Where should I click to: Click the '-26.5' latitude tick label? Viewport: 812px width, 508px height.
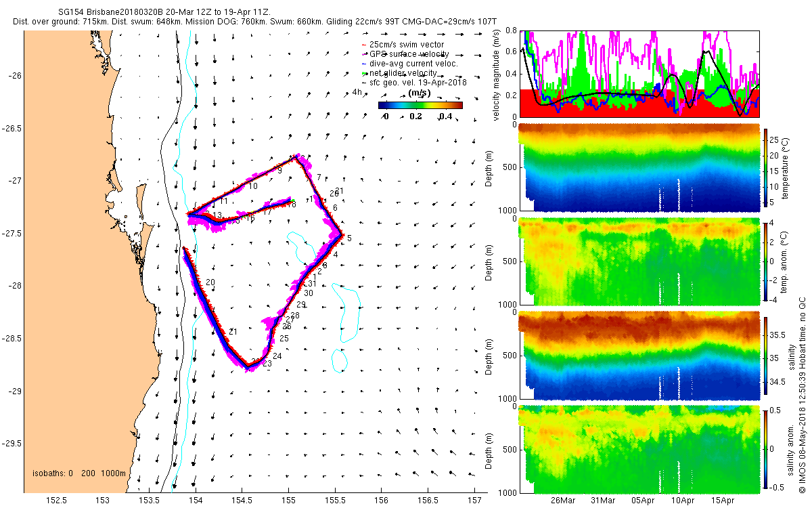[x=11, y=128]
